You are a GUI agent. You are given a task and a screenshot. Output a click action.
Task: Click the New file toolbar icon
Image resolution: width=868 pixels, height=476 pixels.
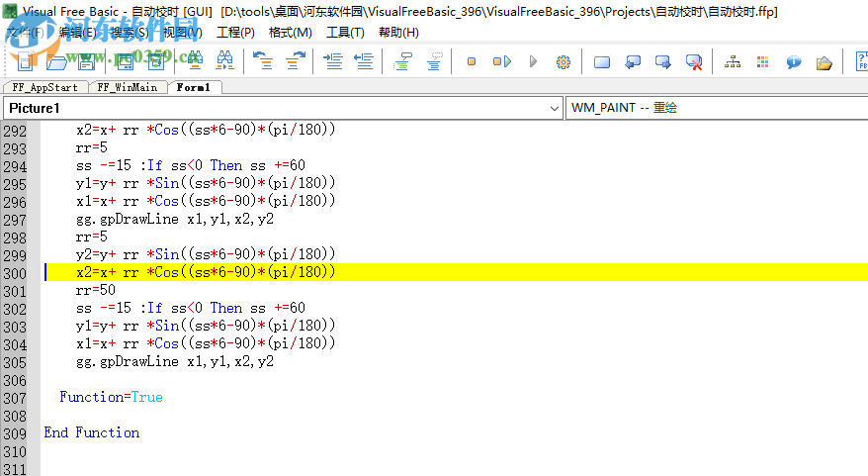26,61
